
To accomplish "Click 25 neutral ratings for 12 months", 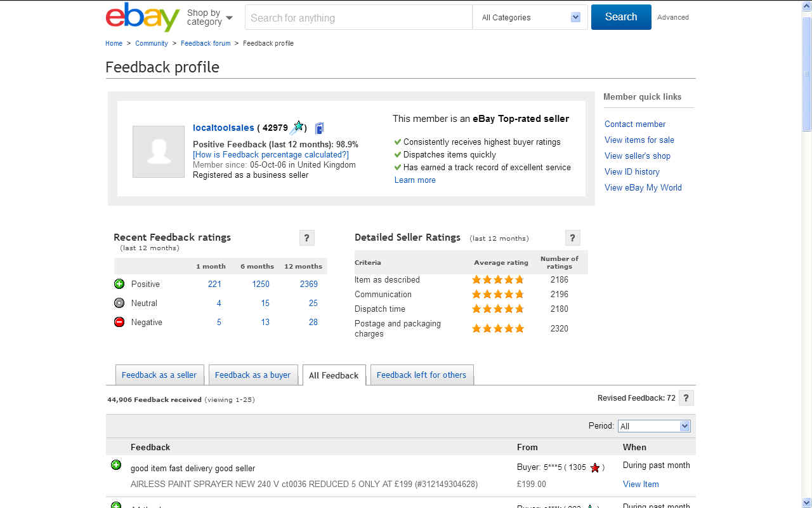I will pos(313,303).
